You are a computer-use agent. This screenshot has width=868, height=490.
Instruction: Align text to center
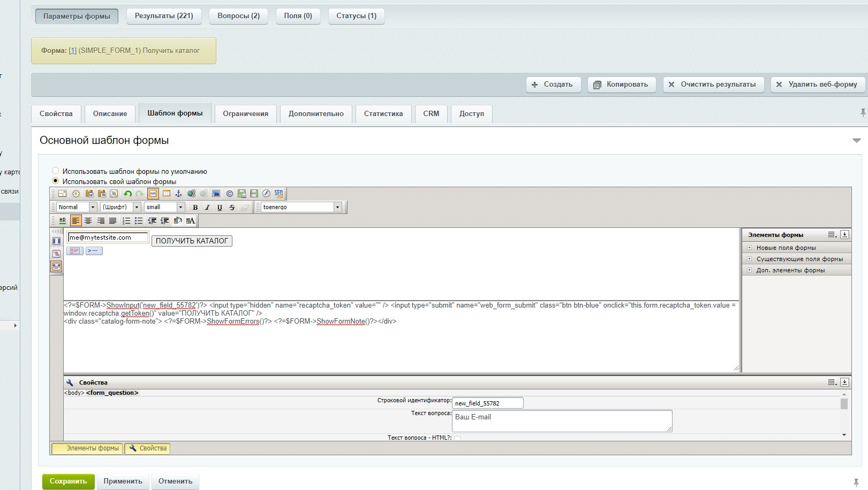click(x=88, y=220)
